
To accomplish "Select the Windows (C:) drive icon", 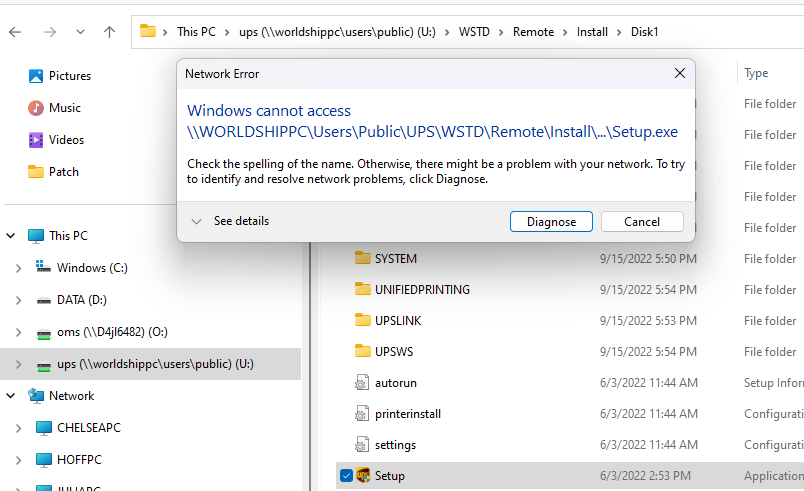I will (x=43, y=267).
